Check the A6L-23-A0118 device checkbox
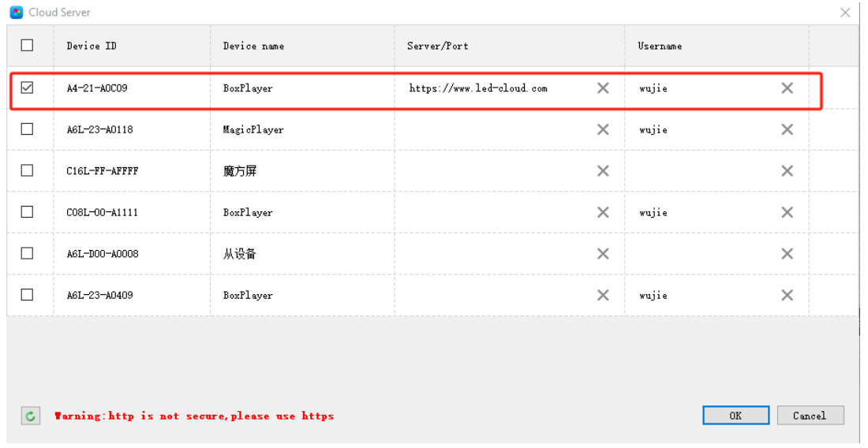Image resolution: width=868 pixels, height=448 pixels. [27, 129]
